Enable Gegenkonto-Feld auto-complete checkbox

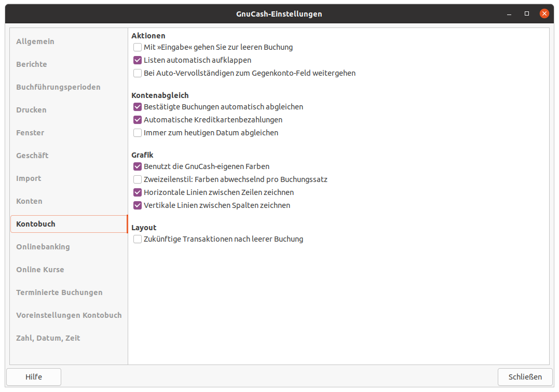[x=138, y=73]
